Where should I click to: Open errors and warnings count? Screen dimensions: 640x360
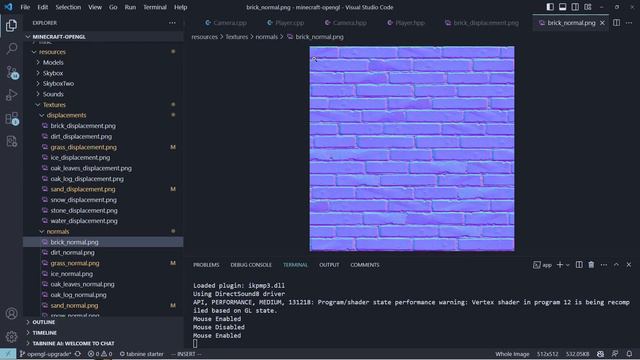[x=100, y=354]
